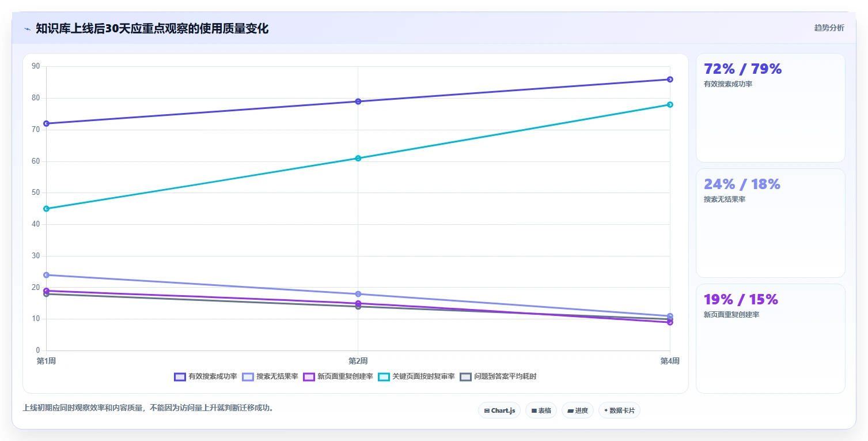The height and width of the screenshot is (441, 868).
Task: Select the 表格 chip
Action: click(x=541, y=410)
